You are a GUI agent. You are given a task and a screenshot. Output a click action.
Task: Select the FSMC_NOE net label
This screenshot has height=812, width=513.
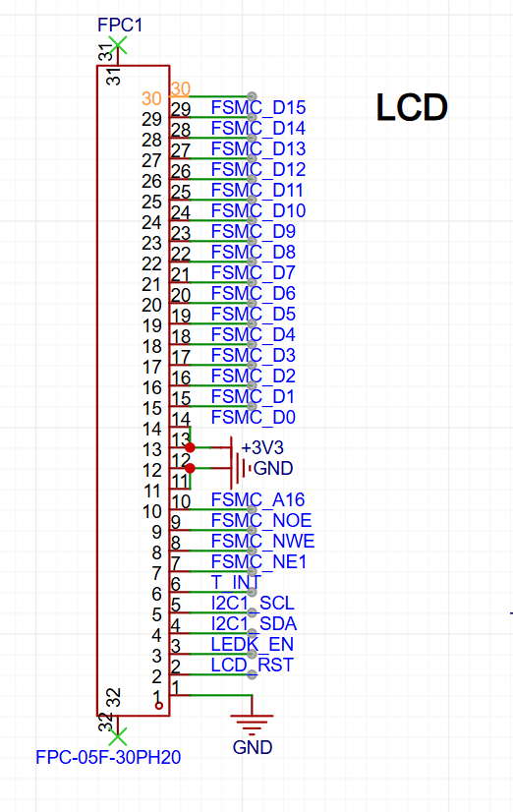pos(261,520)
